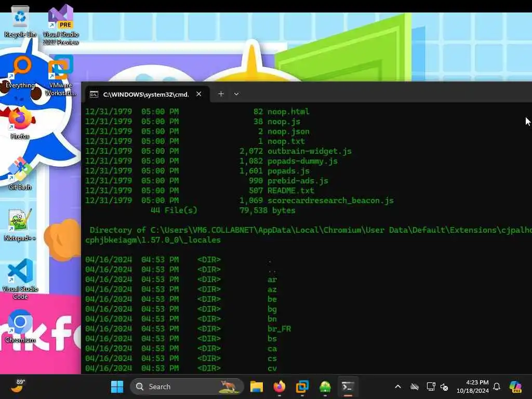
Task: Open Firefox from the taskbar
Action: coord(279,387)
